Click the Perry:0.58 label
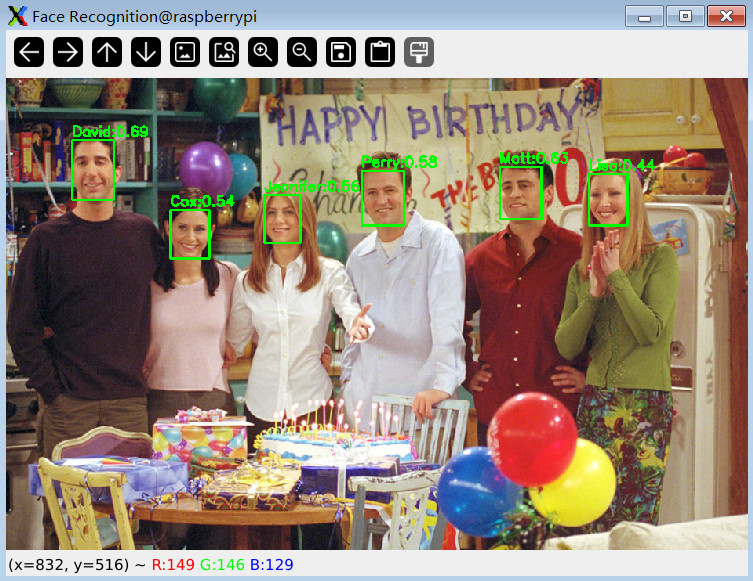This screenshot has width=753, height=581. 399,162
